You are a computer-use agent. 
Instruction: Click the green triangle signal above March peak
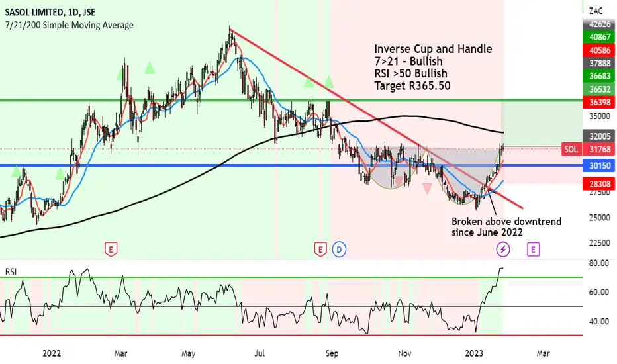(149, 68)
